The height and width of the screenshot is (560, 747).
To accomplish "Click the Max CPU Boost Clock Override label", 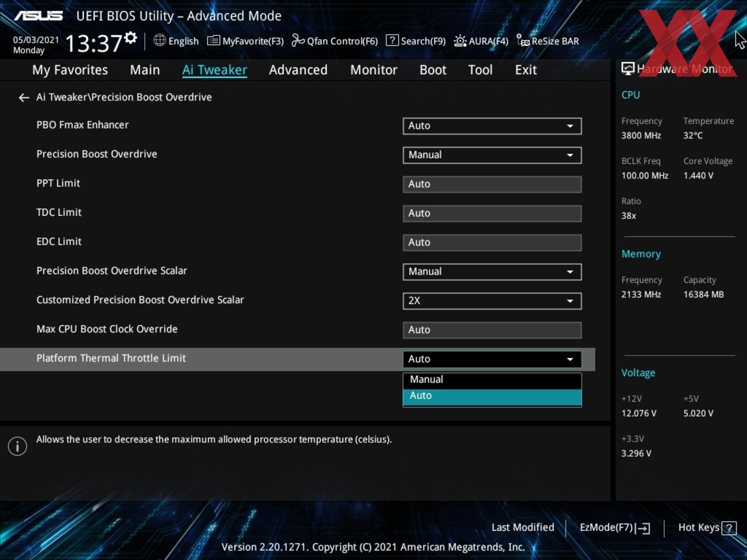I will point(107,329).
